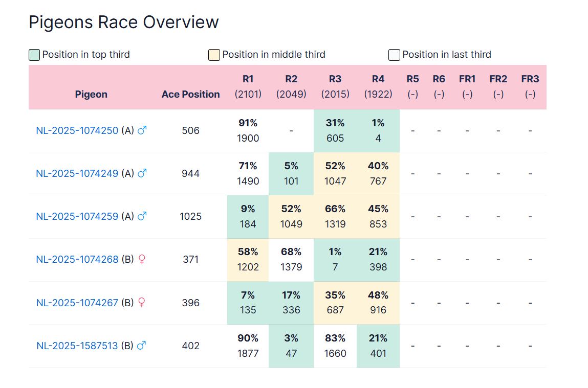This screenshot has height=388, width=588.
Task: Click male symbol next to NL-2025-1074249
Action: tap(142, 173)
